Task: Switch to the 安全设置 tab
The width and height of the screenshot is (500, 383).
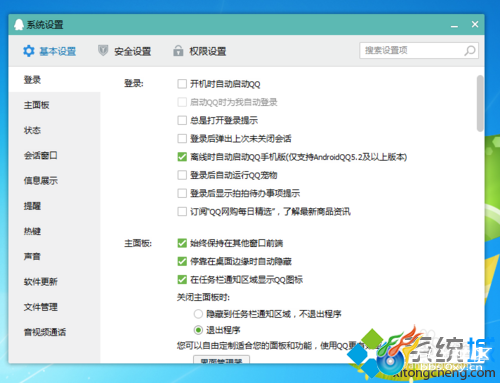Action: [x=125, y=51]
